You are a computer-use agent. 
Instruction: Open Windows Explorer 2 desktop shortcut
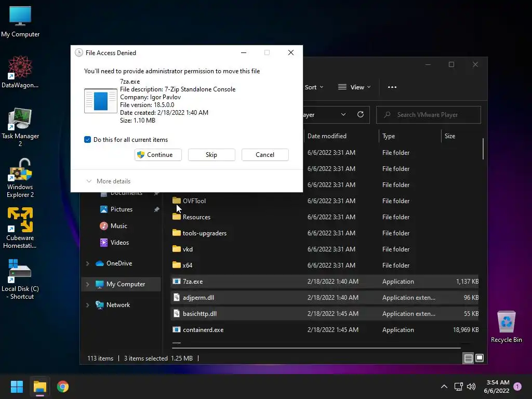click(20, 178)
